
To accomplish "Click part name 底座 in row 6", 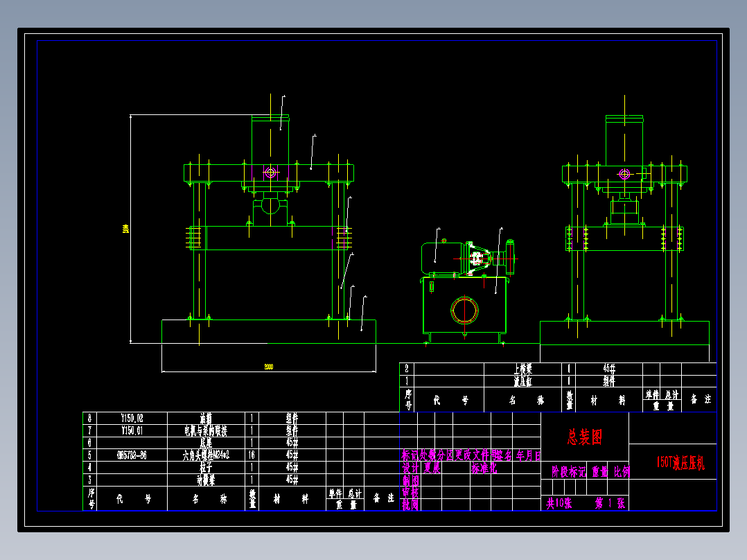I will tap(206, 443).
